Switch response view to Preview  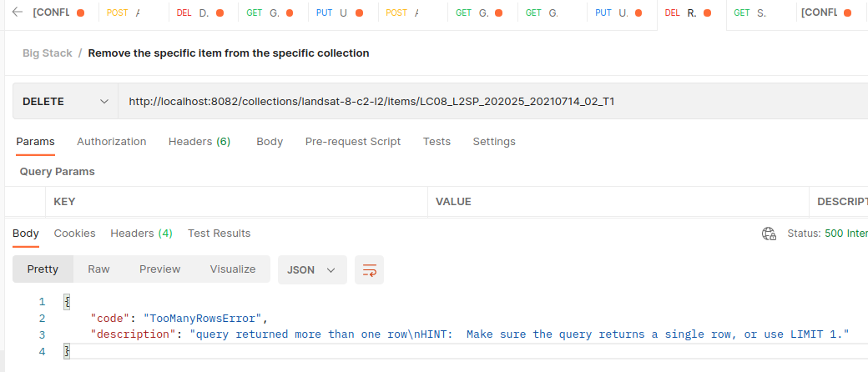160,269
